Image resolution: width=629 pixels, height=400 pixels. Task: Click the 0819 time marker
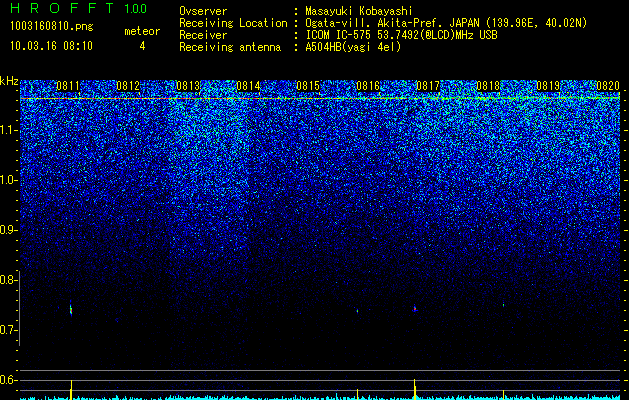coord(548,86)
